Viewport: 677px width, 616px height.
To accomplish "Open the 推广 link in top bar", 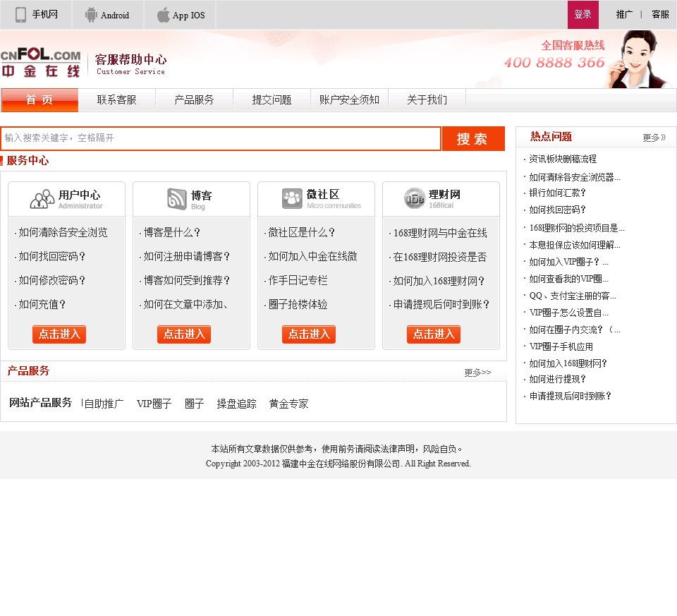I will (x=624, y=15).
